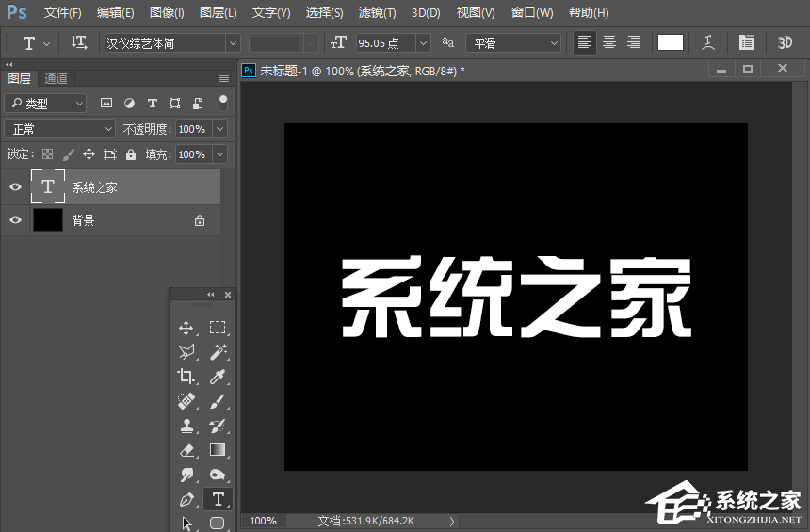Image resolution: width=810 pixels, height=532 pixels.
Task: Open warped text options
Action: [x=708, y=43]
